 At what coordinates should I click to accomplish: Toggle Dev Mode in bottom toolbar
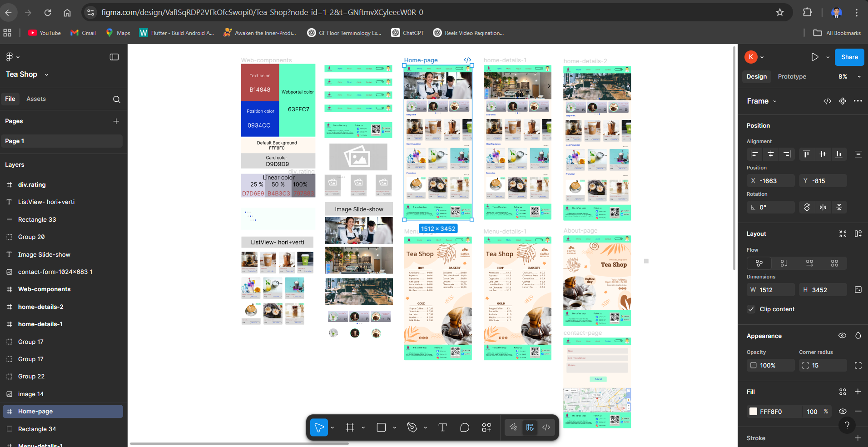(546, 427)
